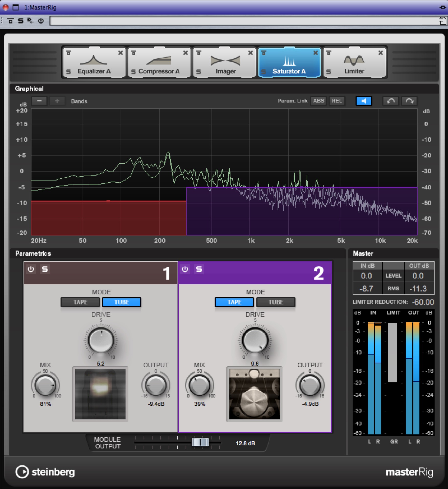448x489 pixels.
Task: Remove the Limiter module with its X
Action: click(x=381, y=53)
